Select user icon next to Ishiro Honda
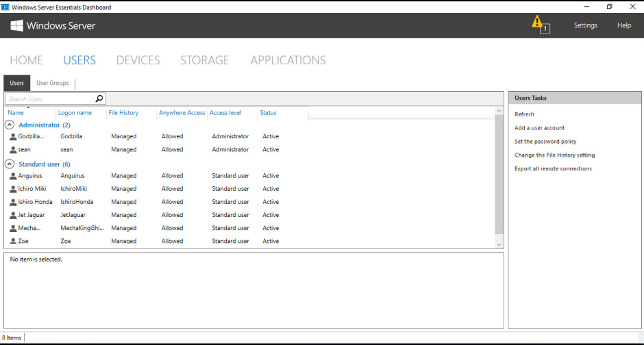This screenshot has height=345, width=644. pos(13,202)
